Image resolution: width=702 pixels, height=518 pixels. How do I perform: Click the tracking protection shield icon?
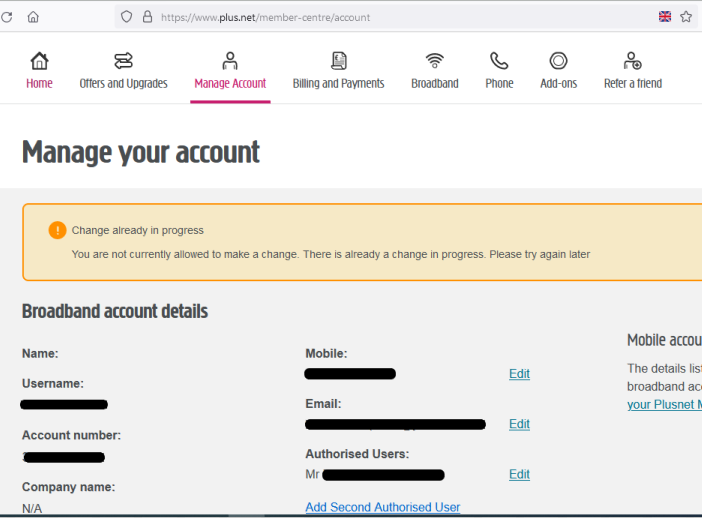[x=126, y=17]
